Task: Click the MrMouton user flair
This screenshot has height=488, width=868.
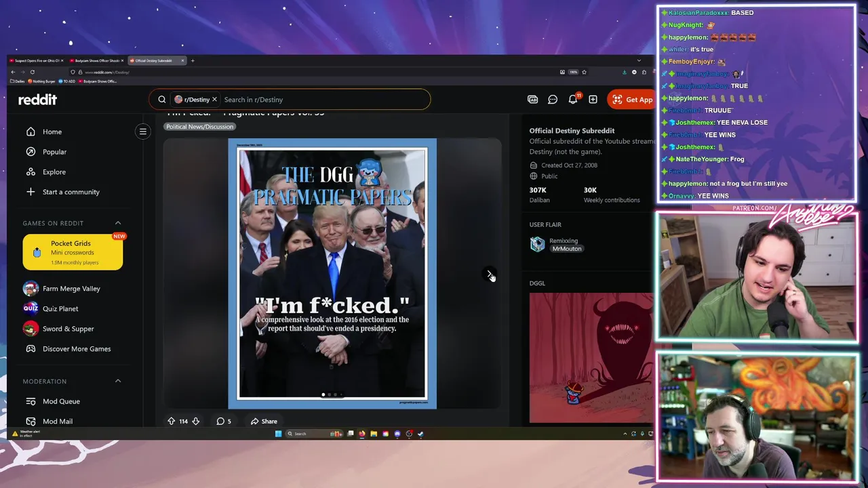Action: 567,249
